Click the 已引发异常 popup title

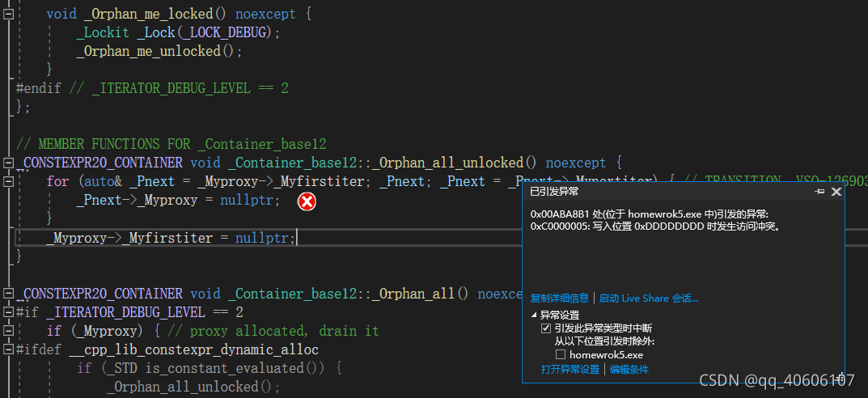pos(554,192)
